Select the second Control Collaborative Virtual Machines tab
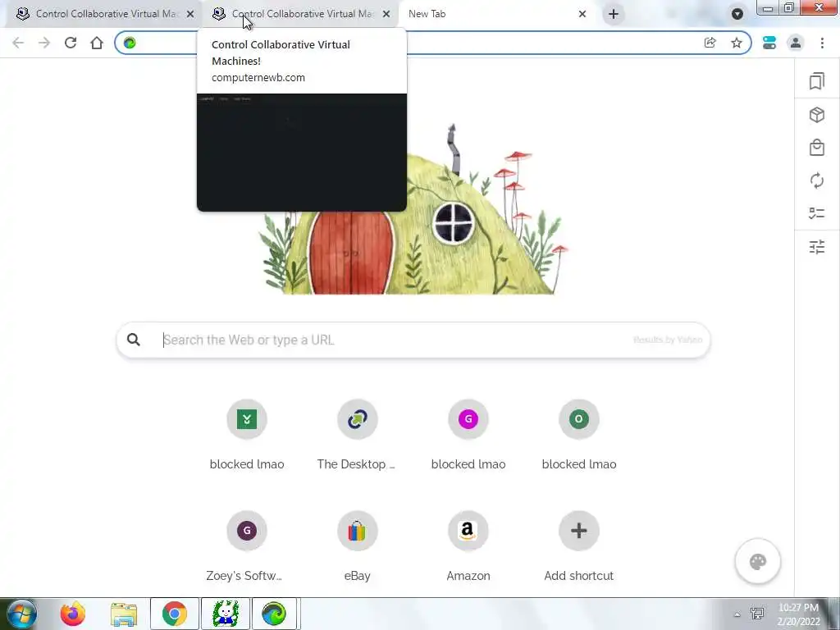This screenshot has width=840, height=630. [x=300, y=14]
